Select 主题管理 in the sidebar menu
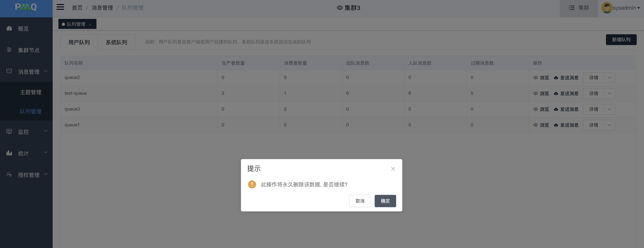Screen dimensions: 644x248 [x=31, y=92]
